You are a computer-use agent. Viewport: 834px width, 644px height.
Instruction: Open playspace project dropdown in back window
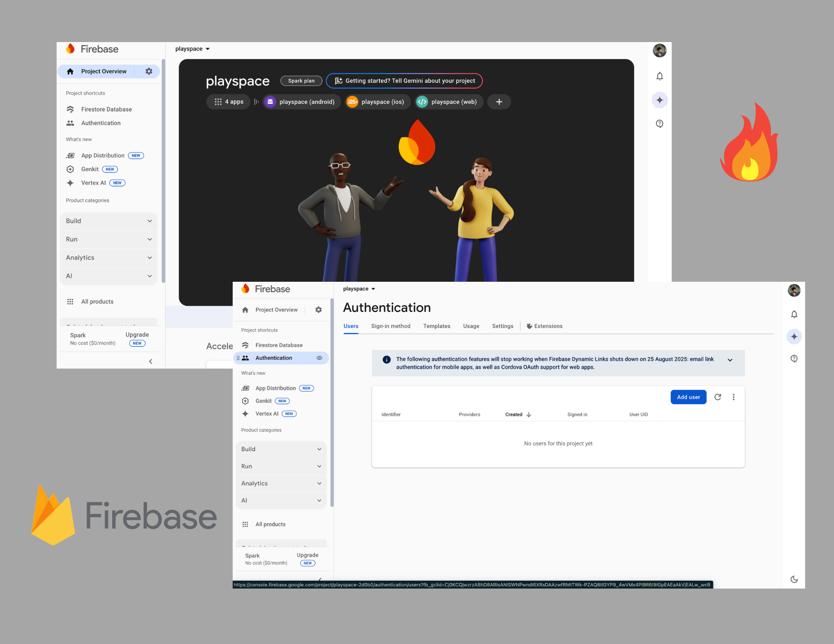coord(192,49)
